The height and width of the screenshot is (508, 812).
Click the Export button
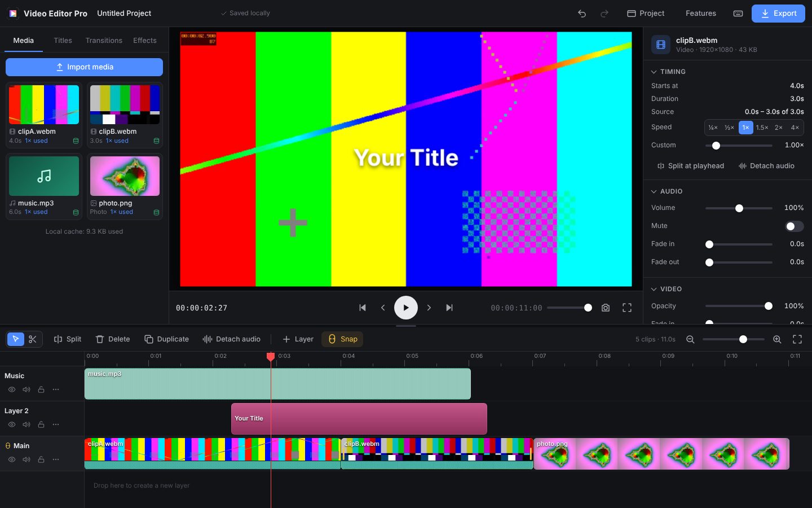pos(778,14)
